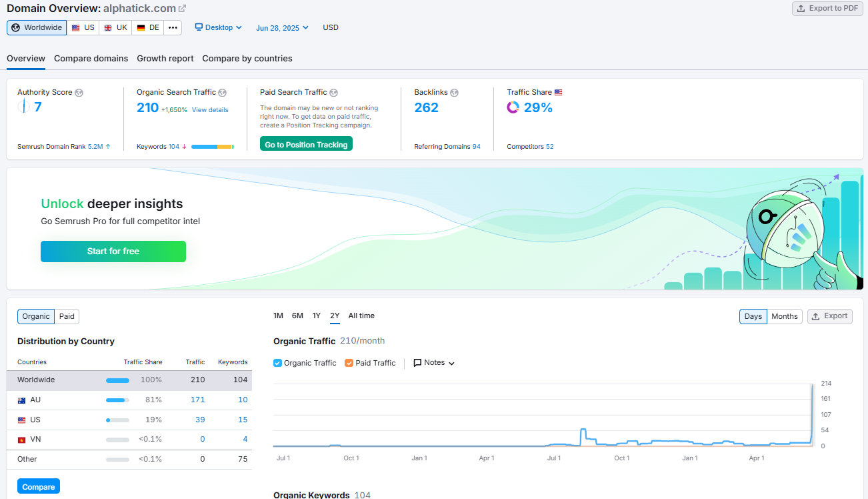Click the Compare button
Screen dimensions: 868x499
[39, 486]
